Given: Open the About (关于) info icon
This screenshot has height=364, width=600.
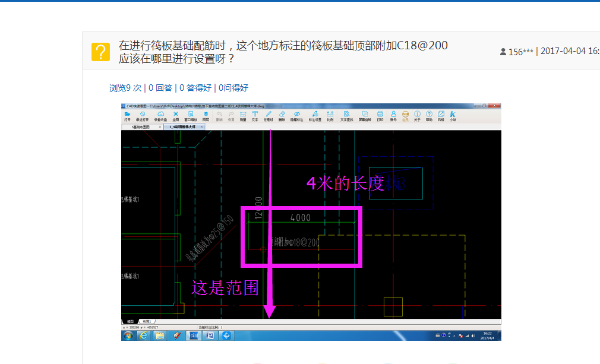Looking at the screenshot, I should [x=417, y=116].
